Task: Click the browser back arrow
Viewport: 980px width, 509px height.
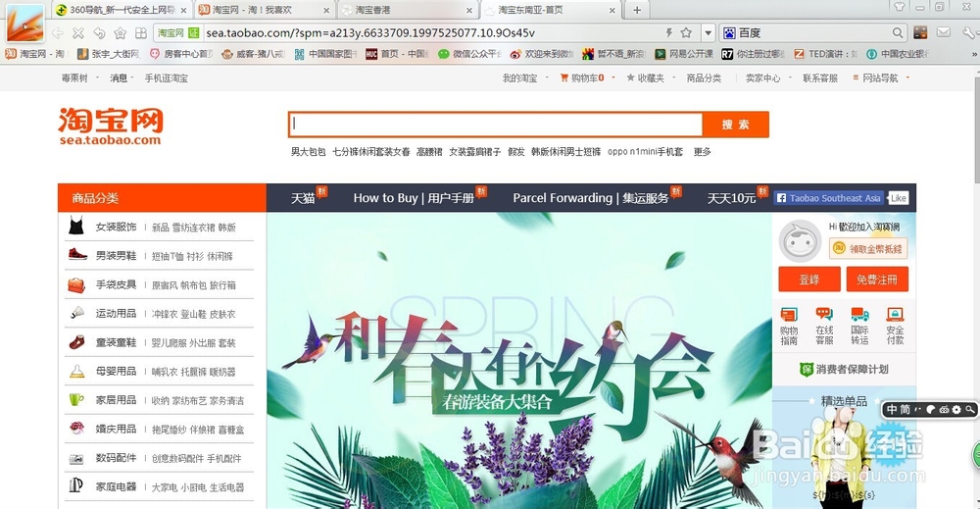Action: (58, 33)
